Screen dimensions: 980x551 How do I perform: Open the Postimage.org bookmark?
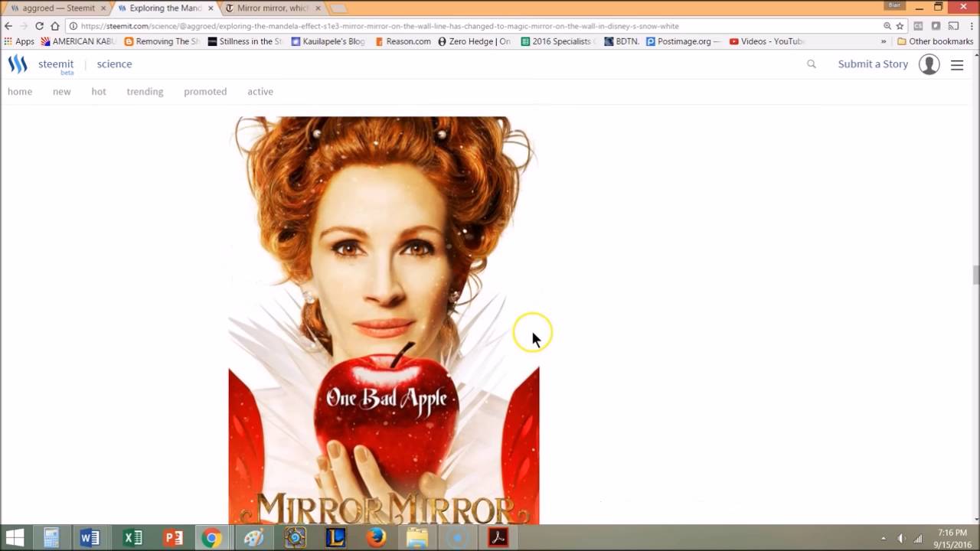click(684, 41)
